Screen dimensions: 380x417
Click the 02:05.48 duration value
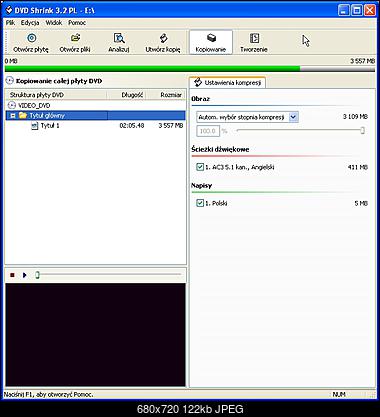[132, 126]
